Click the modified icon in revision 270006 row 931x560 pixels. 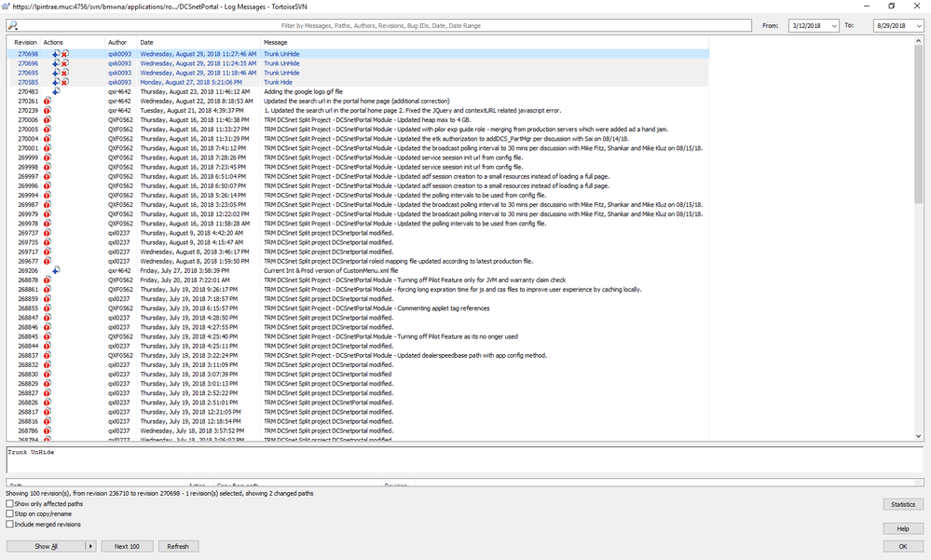point(47,120)
